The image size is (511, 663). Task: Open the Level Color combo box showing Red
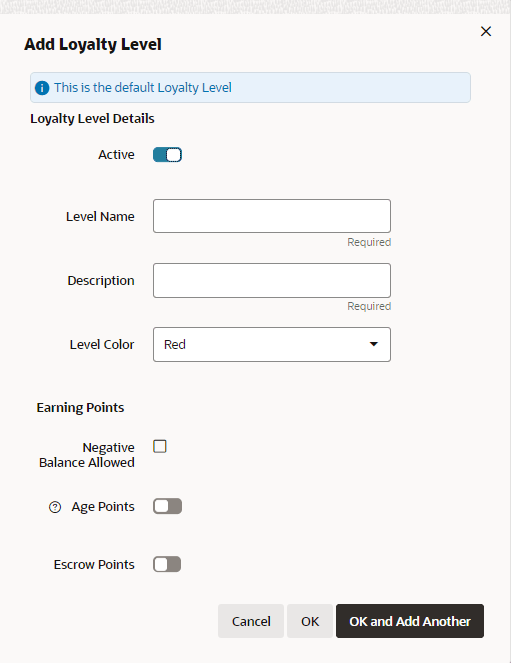pyautogui.click(x=272, y=344)
